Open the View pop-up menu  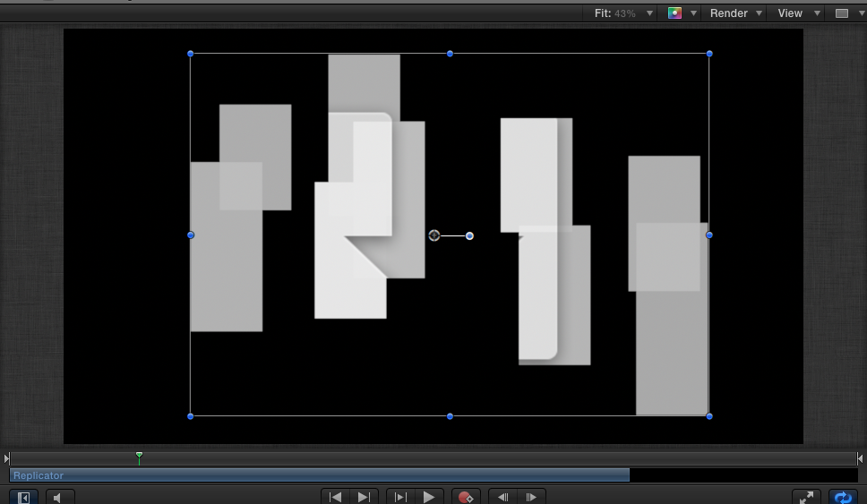coord(798,13)
